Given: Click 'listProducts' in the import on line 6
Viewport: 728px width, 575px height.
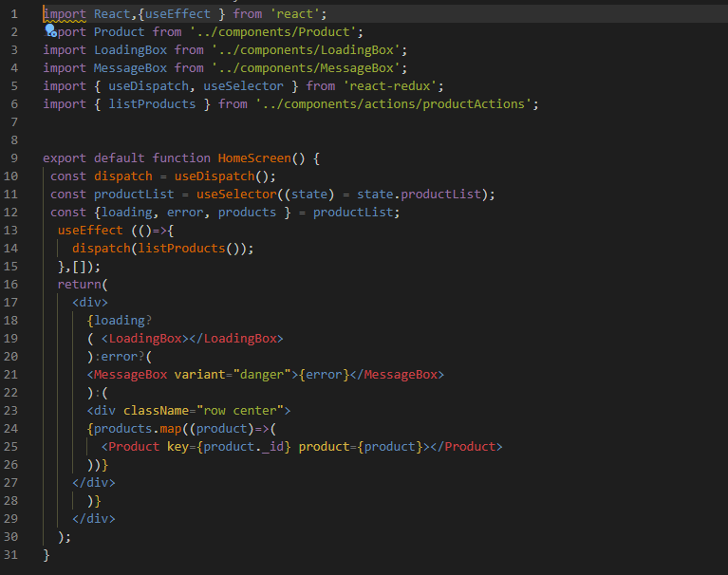Looking at the screenshot, I should (152, 104).
